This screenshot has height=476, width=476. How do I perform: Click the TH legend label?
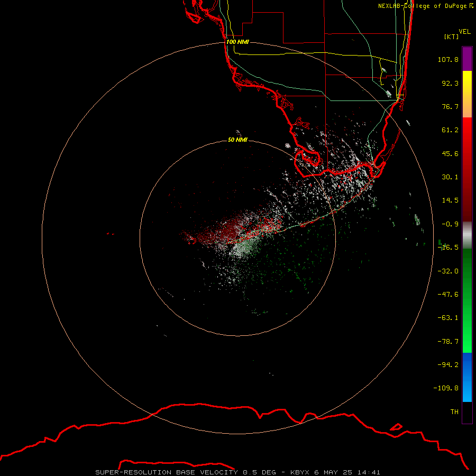(x=454, y=412)
